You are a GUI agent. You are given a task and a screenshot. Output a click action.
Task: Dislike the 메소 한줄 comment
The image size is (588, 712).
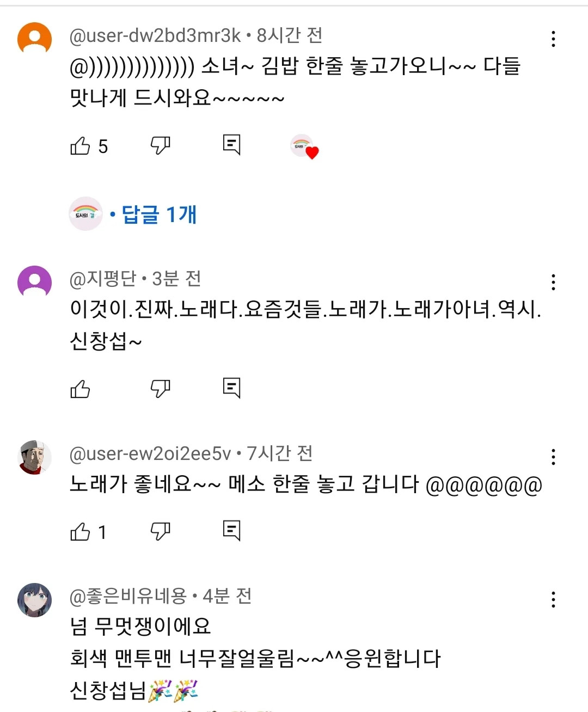(160, 531)
